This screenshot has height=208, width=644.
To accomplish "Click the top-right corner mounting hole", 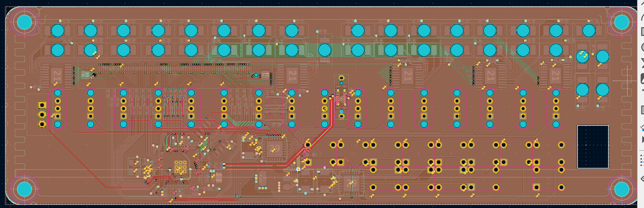I will (621, 22).
